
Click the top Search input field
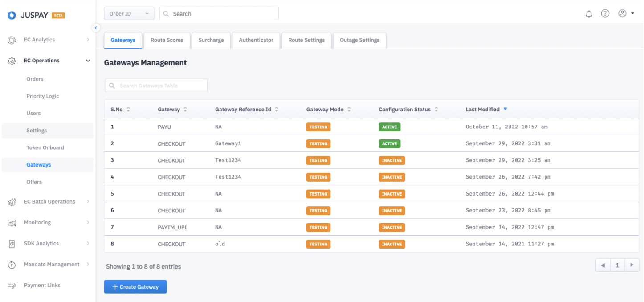(x=219, y=13)
